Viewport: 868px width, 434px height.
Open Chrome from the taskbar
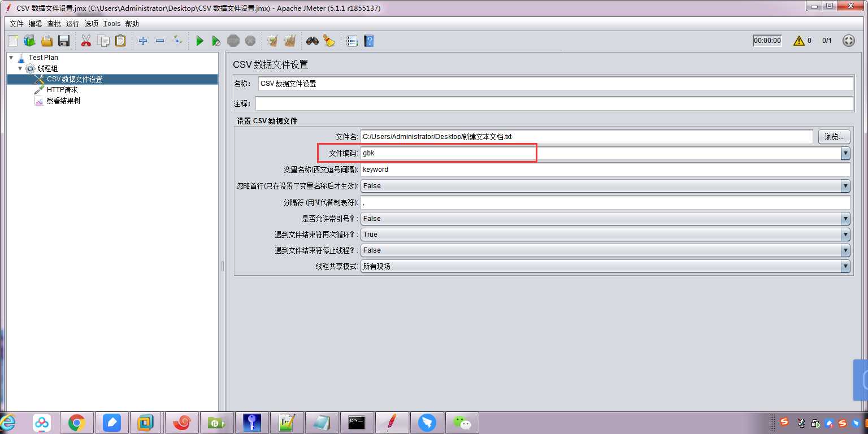pyautogui.click(x=76, y=422)
